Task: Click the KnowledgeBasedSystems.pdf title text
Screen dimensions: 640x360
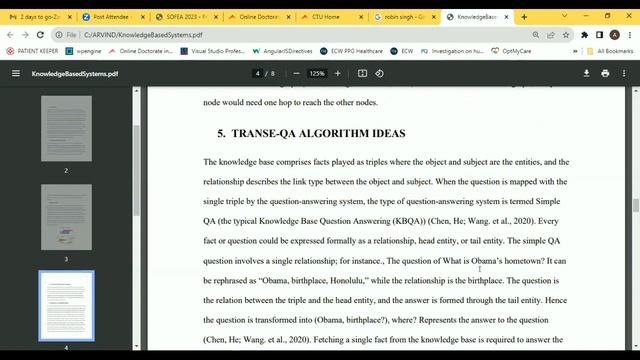Action: pyautogui.click(x=75, y=74)
